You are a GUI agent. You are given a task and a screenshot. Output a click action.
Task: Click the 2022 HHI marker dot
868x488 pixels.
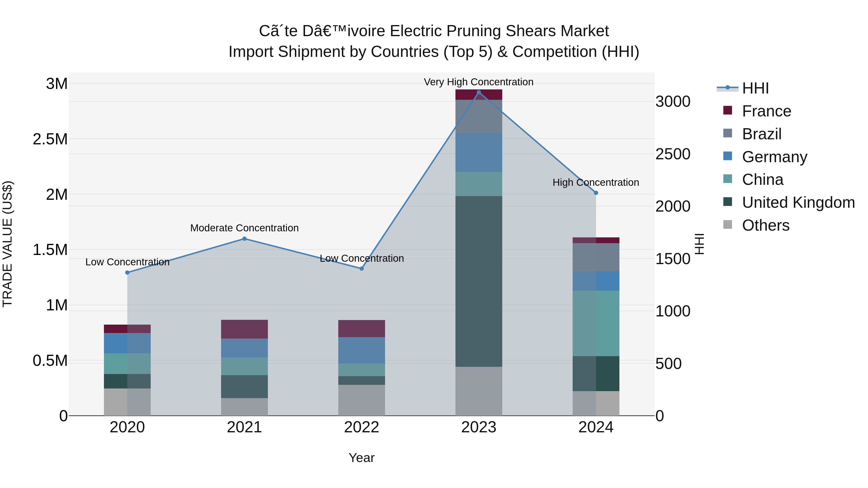tap(362, 268)
